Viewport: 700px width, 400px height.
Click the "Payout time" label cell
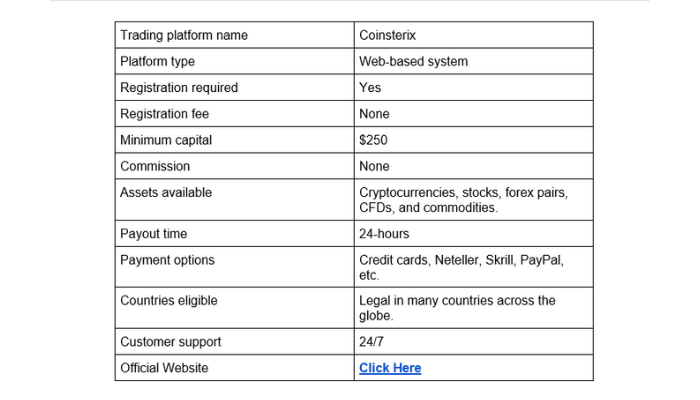tap(153, 234)
